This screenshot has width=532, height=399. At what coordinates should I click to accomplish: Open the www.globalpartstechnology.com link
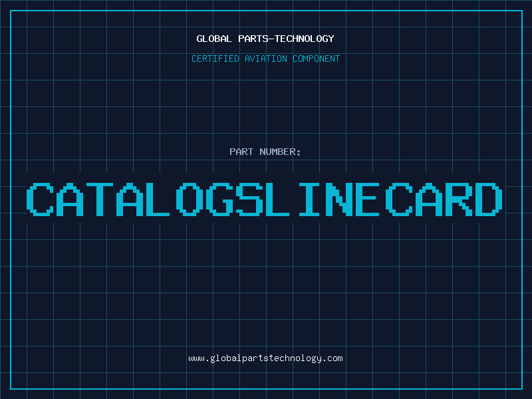coord(265,358)
